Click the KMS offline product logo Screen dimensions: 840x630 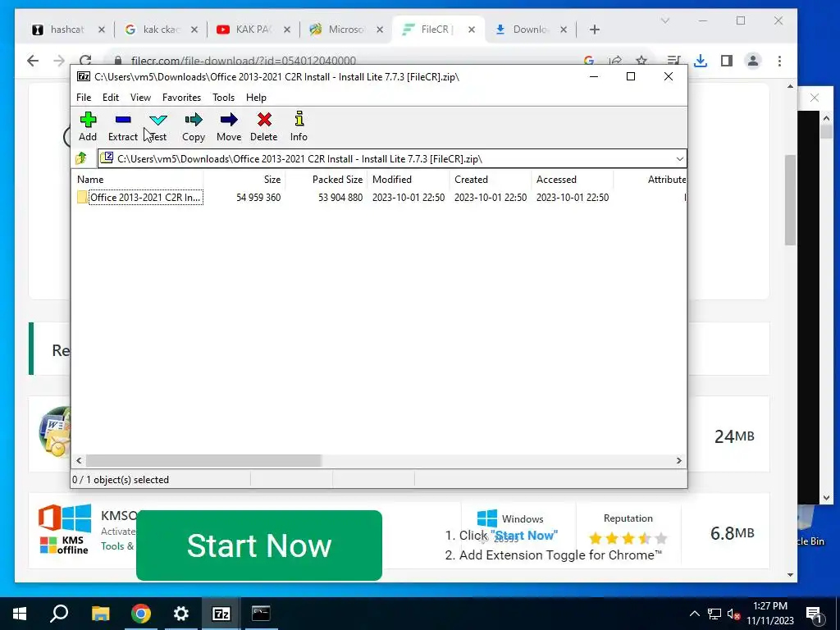(65, 529)
